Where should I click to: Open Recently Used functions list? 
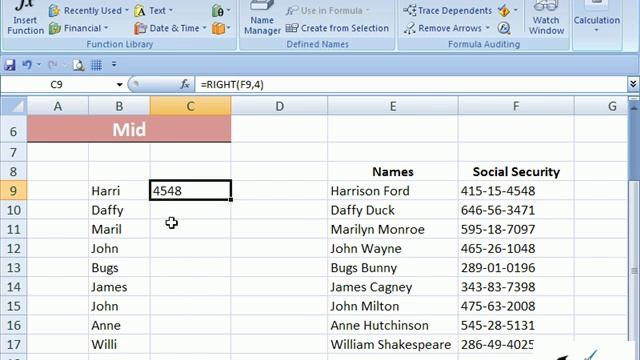pyautogui.click(x=88, y=11)
